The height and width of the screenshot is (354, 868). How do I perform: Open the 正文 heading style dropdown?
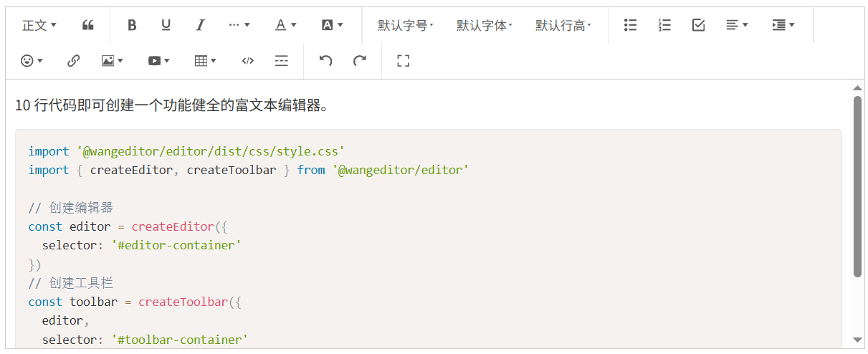[39, 25]
